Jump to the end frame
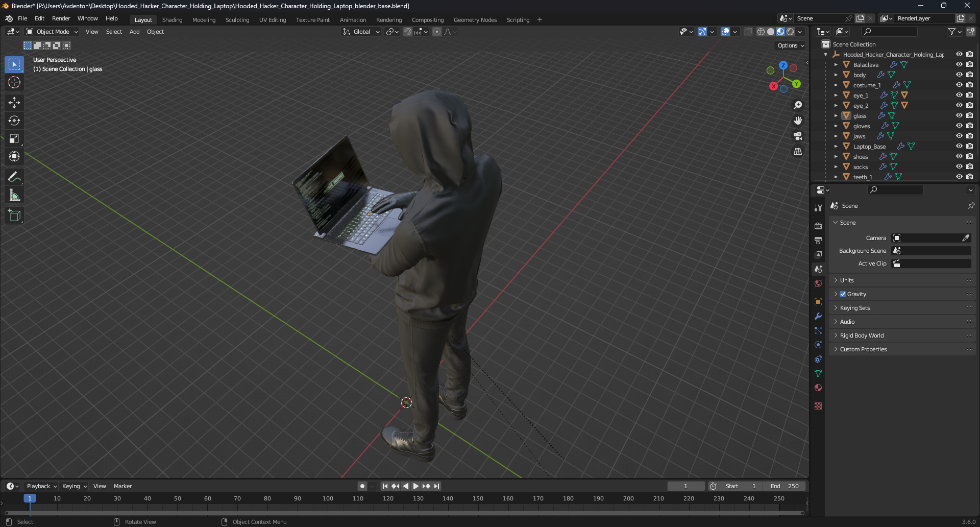980x527 pixels. [x=436, y=486]
